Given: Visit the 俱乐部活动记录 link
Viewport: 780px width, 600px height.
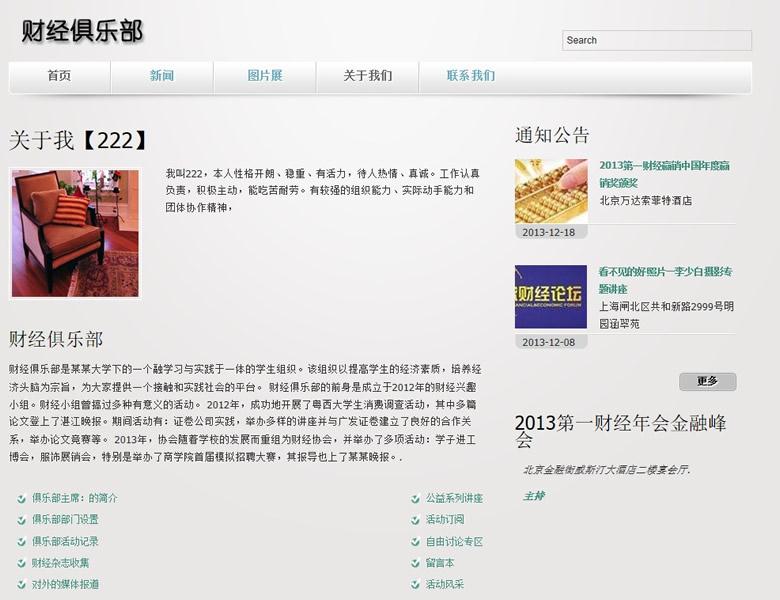Looking at the screenshot, I should (65, 541).
